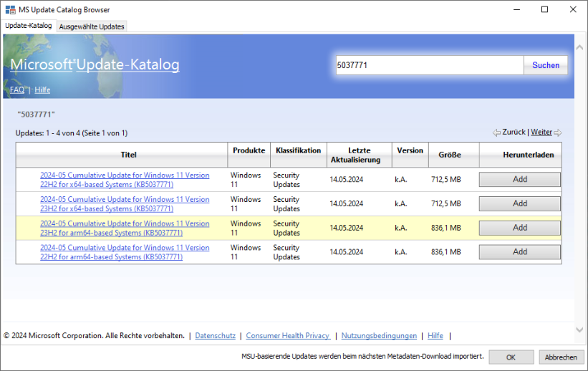
Task: Add the 23H2 x64 update via Add button
Action: point(520,203)
